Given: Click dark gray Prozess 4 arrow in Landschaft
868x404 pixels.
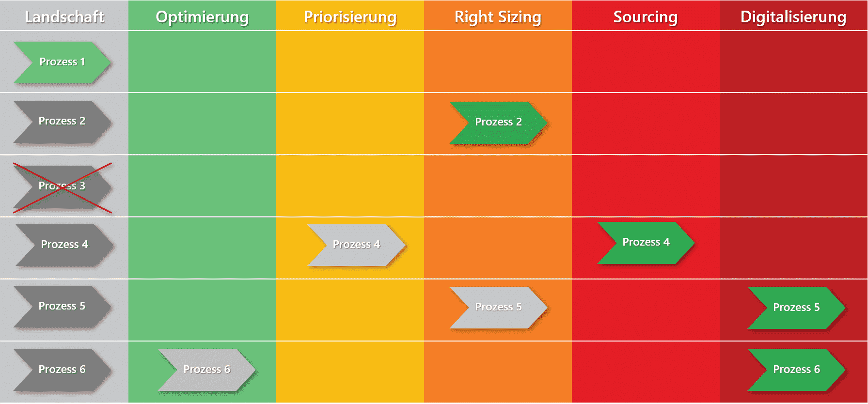Looking at the screenshot, I should coord(64,245).
